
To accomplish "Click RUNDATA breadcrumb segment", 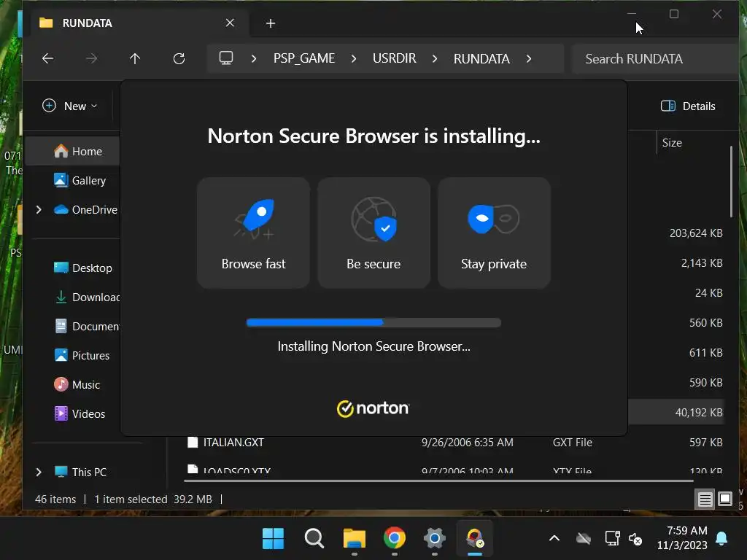I will click(481, 58).
